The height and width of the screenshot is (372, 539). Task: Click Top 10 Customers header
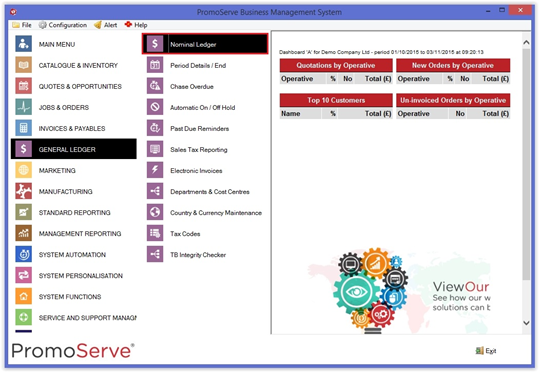click(x=336, y=100)
